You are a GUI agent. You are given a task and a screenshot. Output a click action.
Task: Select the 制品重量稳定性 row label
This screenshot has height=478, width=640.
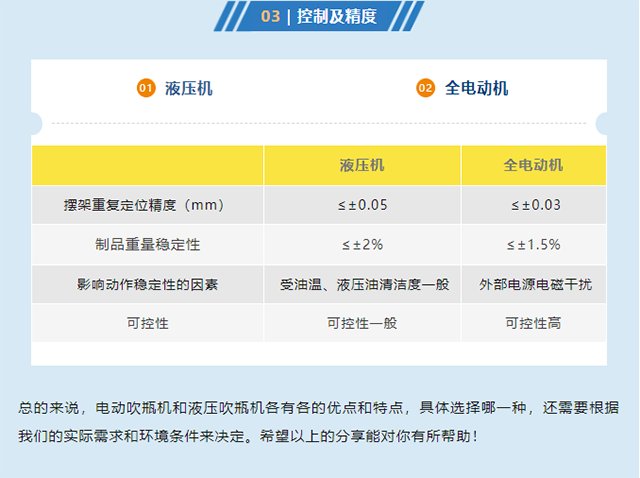pyautogui.click(x=148, y=244)
